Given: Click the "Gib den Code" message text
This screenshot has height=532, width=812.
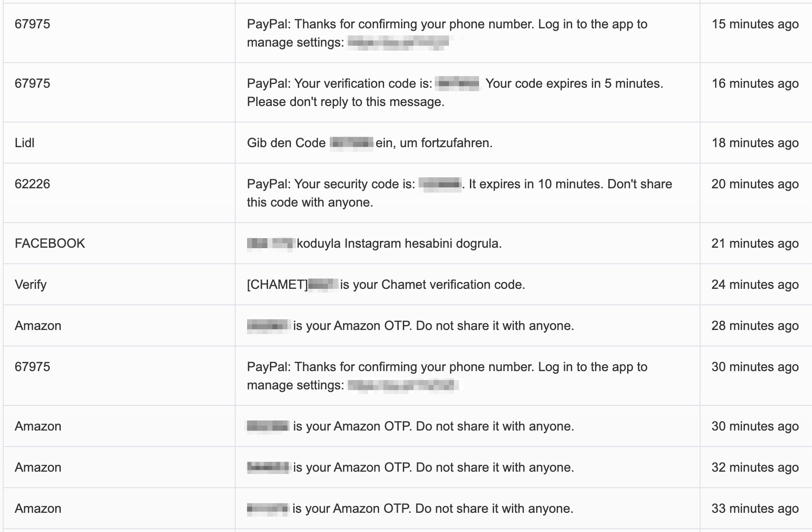Looking at the screenshot, I should pyautogui.click(x=286, y=143).
